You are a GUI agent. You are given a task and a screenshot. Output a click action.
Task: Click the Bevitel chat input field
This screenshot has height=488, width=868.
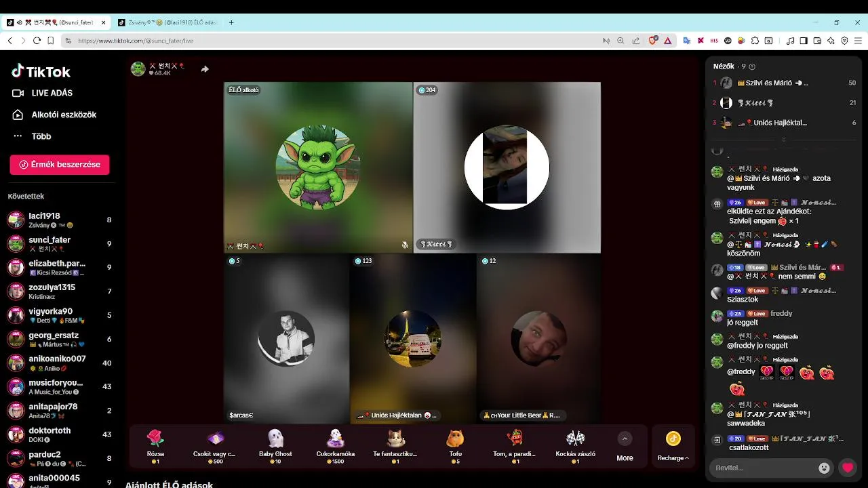coord(763,468)
